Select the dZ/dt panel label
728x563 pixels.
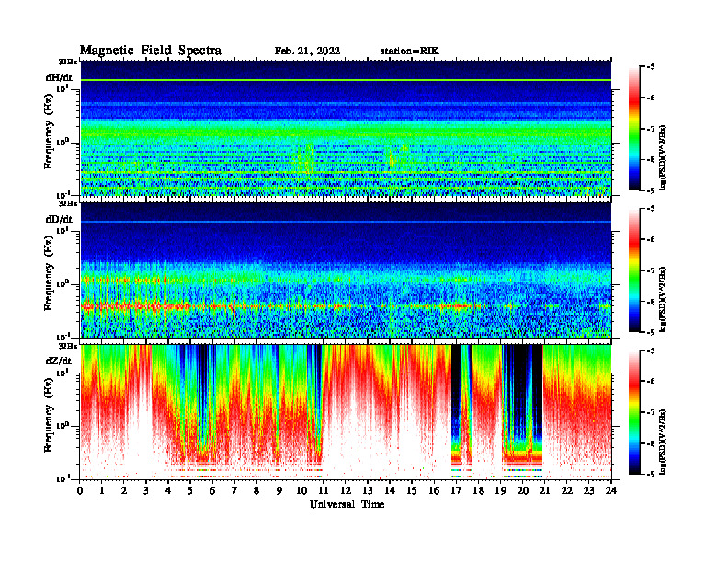tap(59, 361)
